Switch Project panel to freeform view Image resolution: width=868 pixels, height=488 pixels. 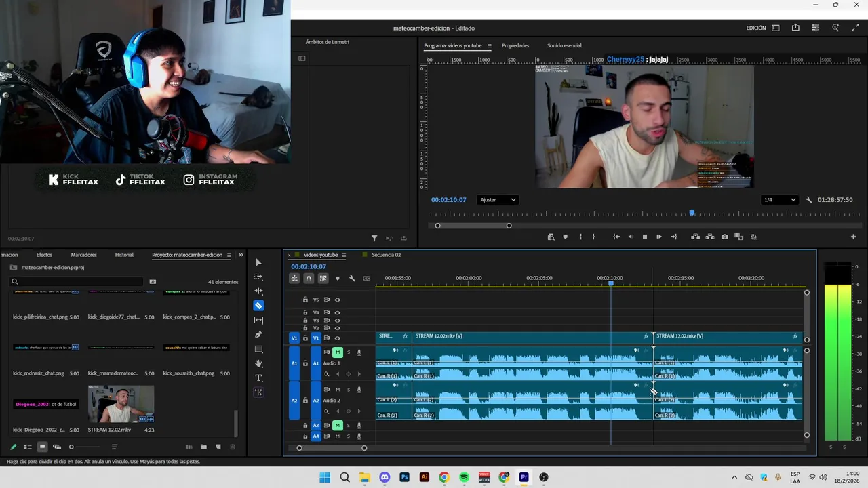point(57,447)
